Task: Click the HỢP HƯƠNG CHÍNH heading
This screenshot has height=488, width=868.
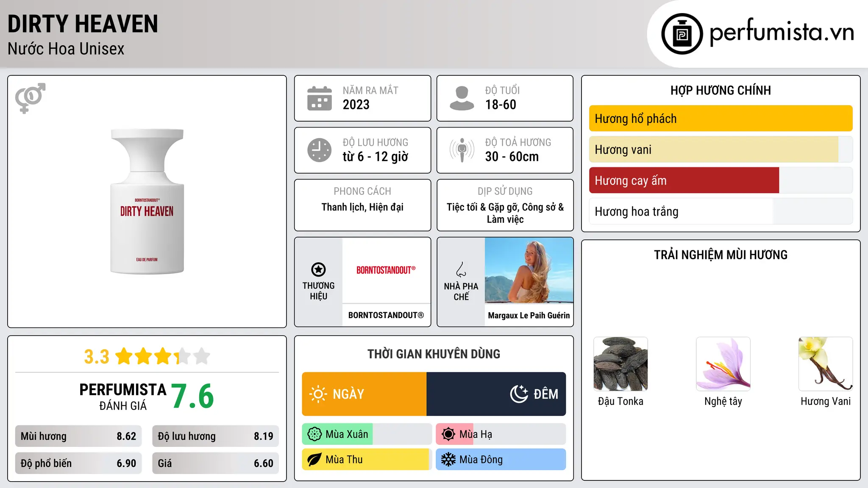Action: coord(721,90)
